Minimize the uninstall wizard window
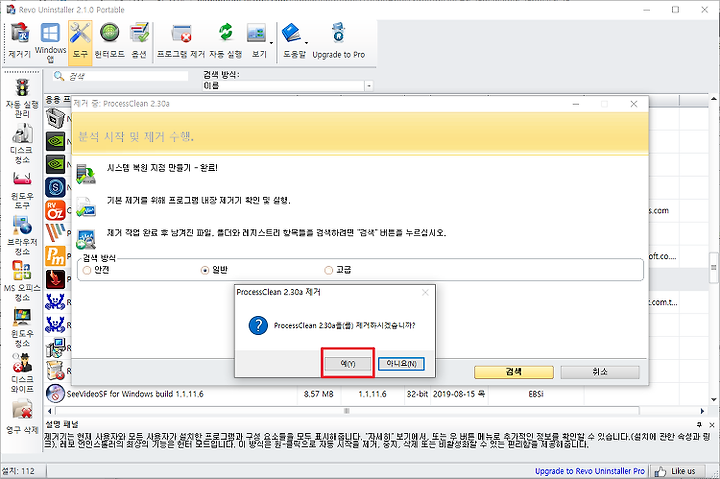The height and width of the screenshot is (479, 720). click(x=576, y=104)
